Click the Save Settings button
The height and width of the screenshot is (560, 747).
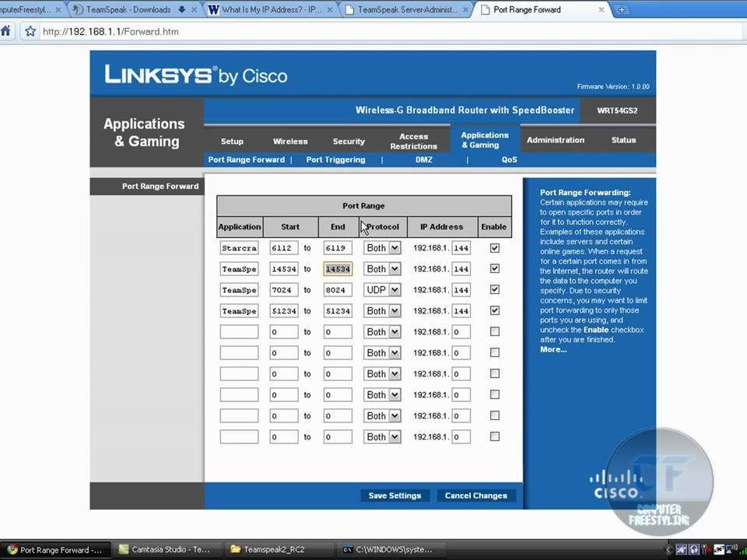pyautogui.click(x=395, y=495)
